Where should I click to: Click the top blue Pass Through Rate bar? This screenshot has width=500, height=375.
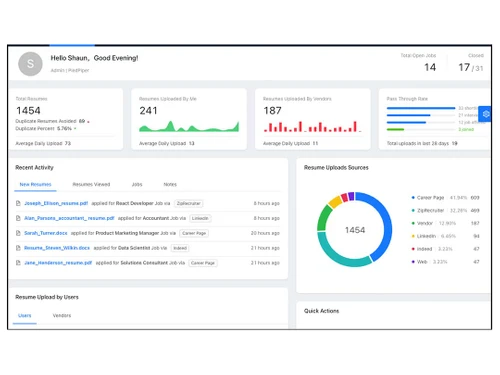click(421, 108)
